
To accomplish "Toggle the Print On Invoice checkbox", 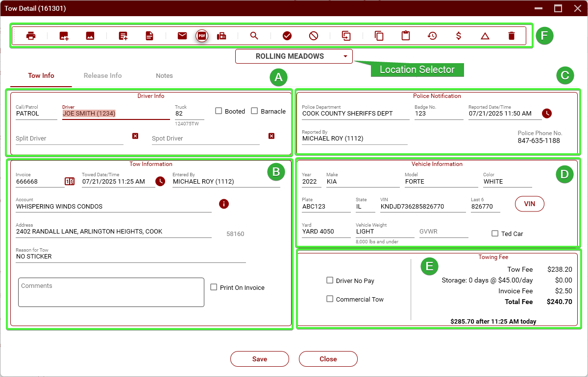I will pos(214,287).
